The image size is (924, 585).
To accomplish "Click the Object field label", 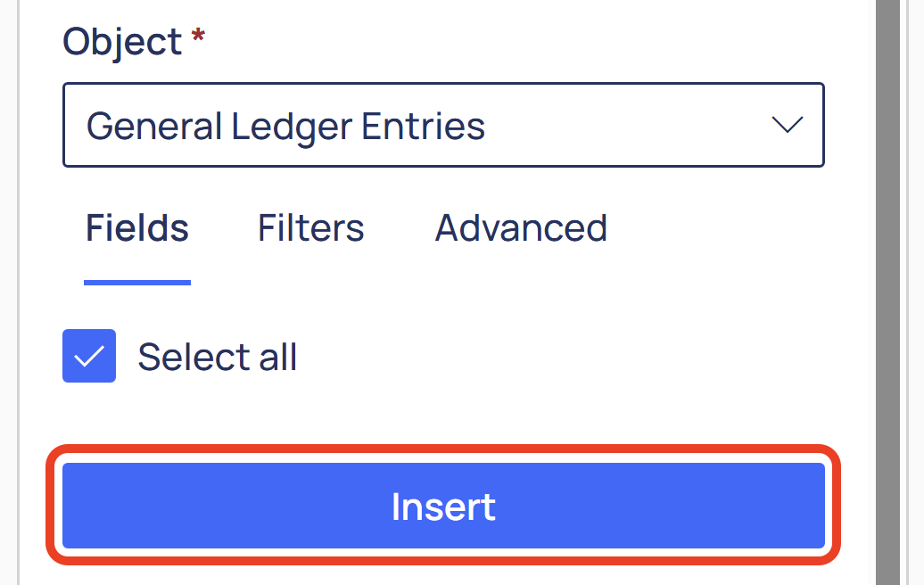I will [122, 42].
